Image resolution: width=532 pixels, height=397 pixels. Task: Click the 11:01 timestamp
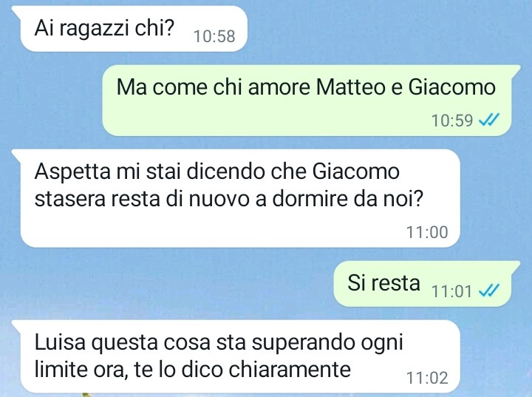(451, 291)
